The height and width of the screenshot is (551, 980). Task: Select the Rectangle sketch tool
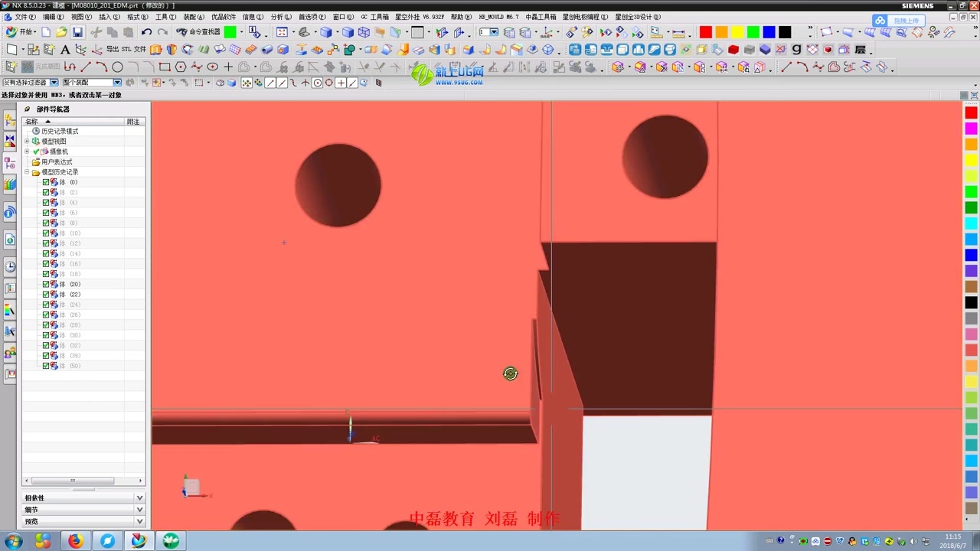pos(165,67)
